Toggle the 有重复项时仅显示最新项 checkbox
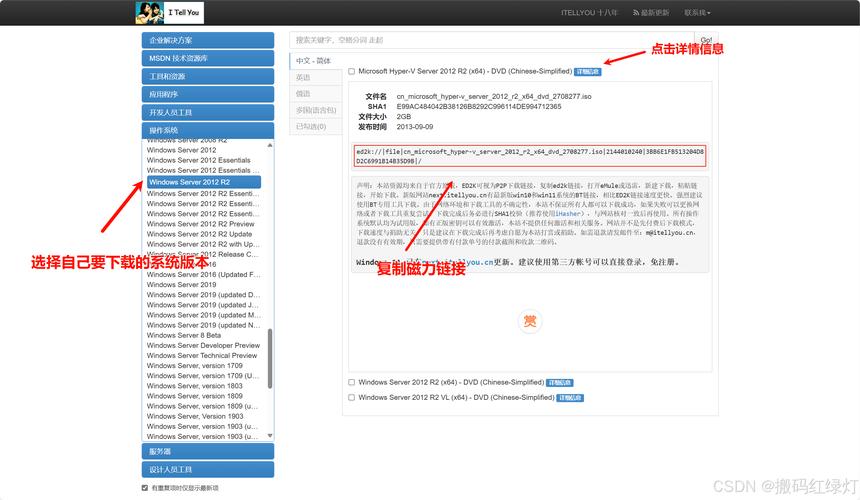This screenshot has width=860, height=500. coord(145,487)
